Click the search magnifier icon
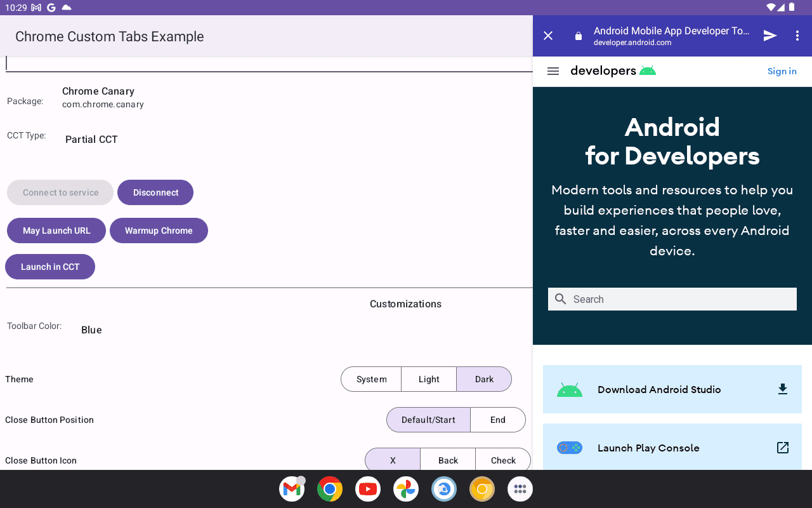812x508 pixels. pyautogui.click(x=561, y=298)
